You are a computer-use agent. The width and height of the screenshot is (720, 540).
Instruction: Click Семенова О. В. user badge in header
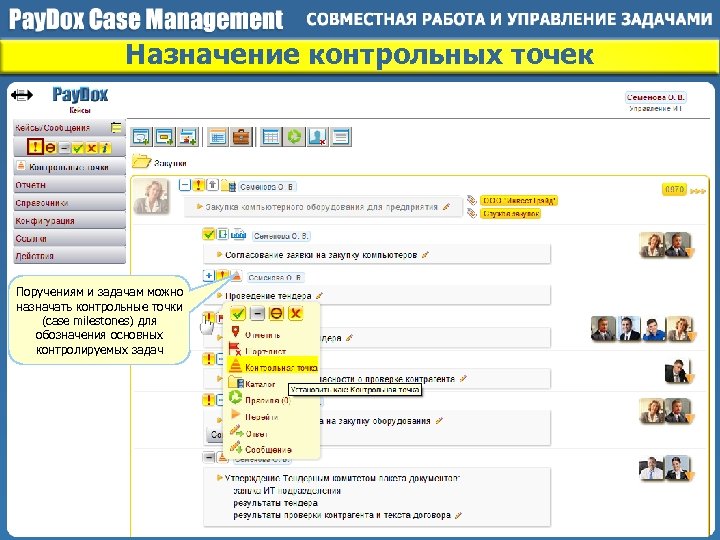[x=655, y=97]
